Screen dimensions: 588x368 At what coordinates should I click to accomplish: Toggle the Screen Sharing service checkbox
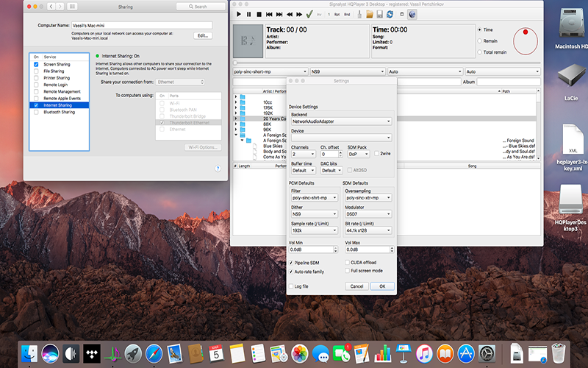tap(36, 64)
